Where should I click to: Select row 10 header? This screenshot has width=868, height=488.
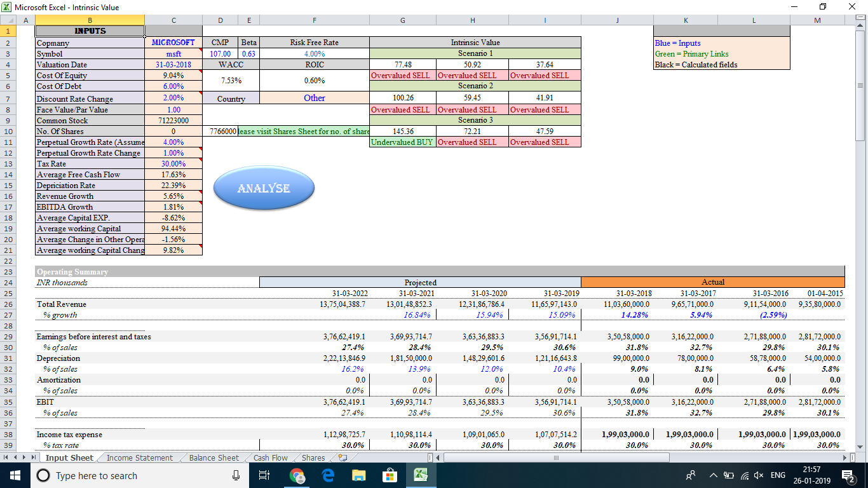[x=8, y=131]
